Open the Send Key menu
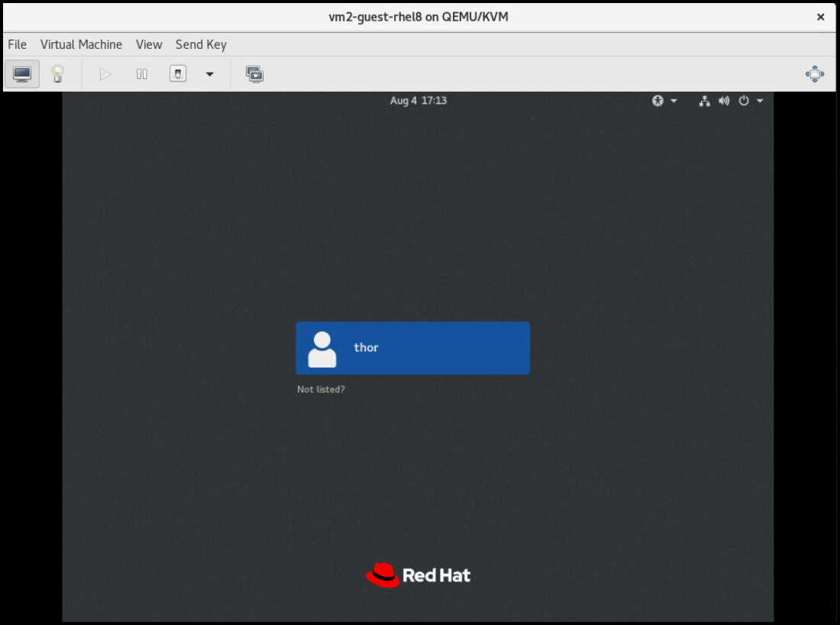Image resolution: width=840 pixels, height=625 pixels. [x=201, y=44]
